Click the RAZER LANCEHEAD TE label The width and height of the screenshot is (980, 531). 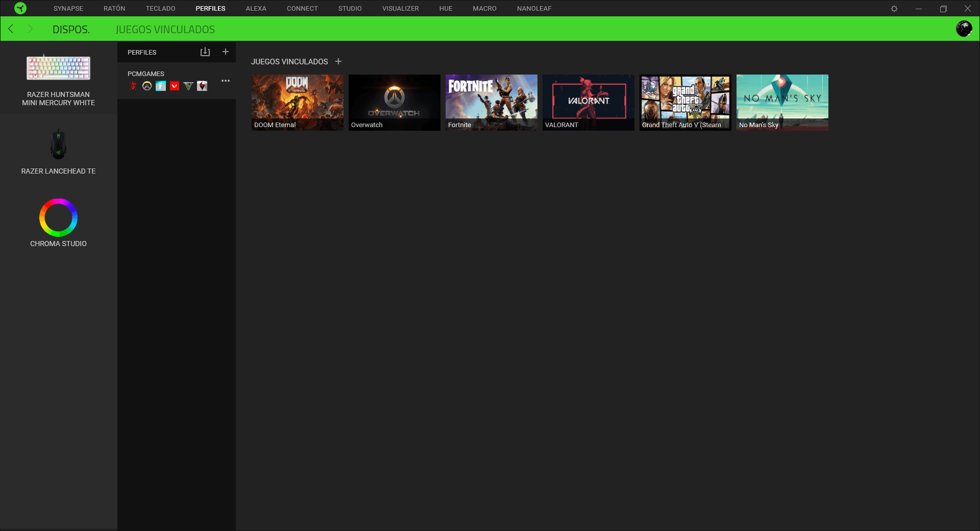[58, 171]
